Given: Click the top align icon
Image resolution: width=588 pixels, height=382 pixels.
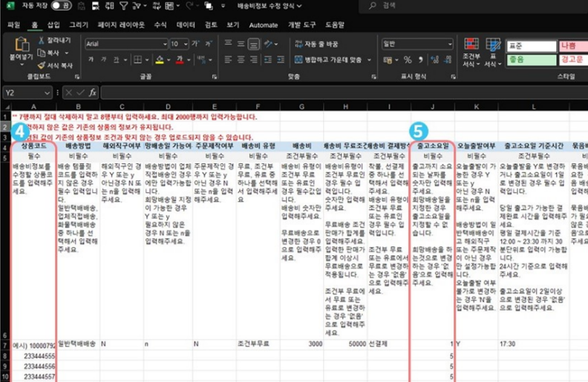Looking at the screenshot, I should point(228,44).
